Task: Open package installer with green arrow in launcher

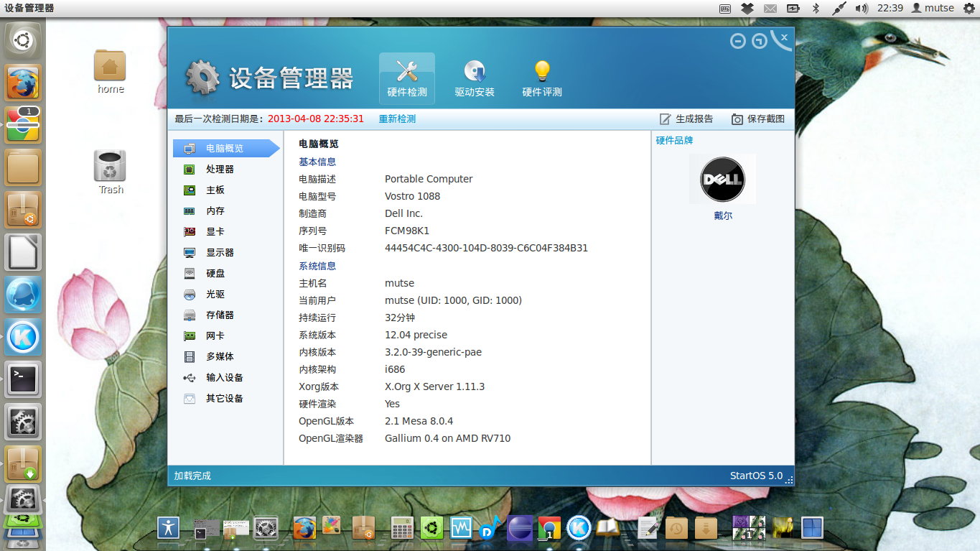Action: (23, 464)
